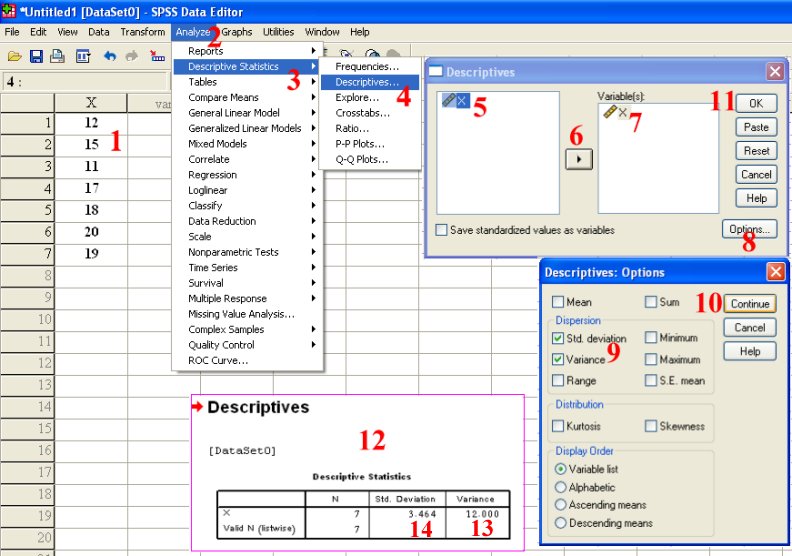This screenshot has width=792, height=556.
Task: Open the Analyze menu
Action: 192,32
